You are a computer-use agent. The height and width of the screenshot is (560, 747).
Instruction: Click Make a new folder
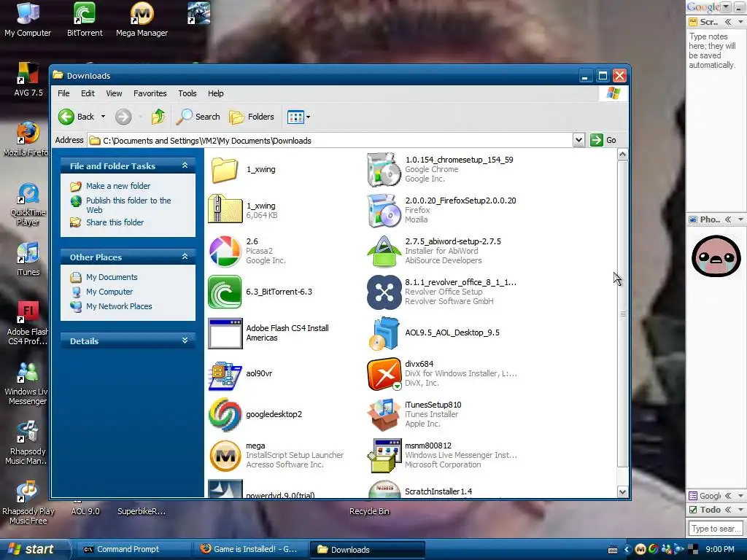click(117, 186)
